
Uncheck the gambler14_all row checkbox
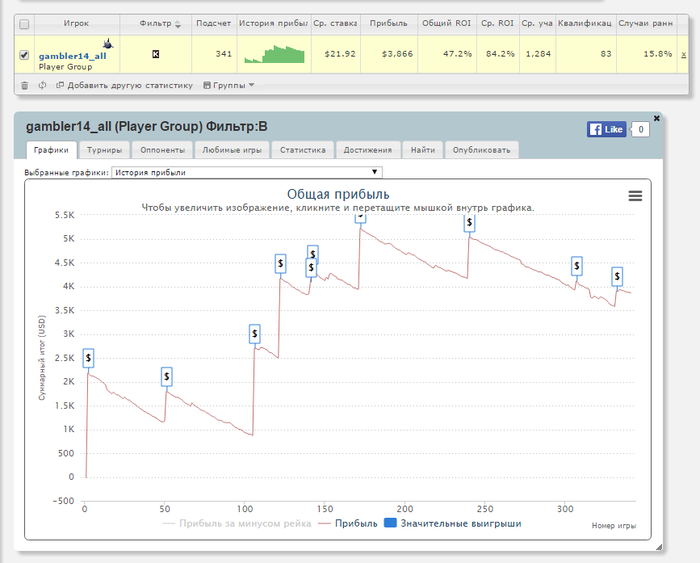click(24, 55)
